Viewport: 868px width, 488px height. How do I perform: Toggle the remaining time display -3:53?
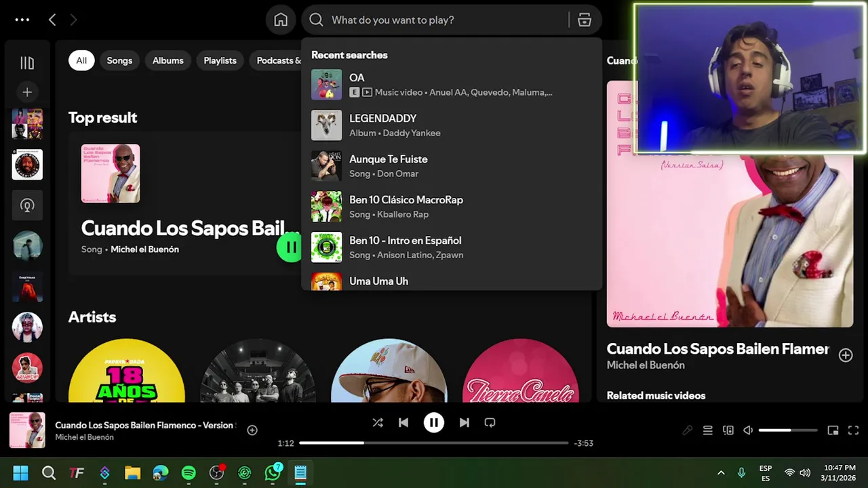pyautogui.click(x=584, y=443)
